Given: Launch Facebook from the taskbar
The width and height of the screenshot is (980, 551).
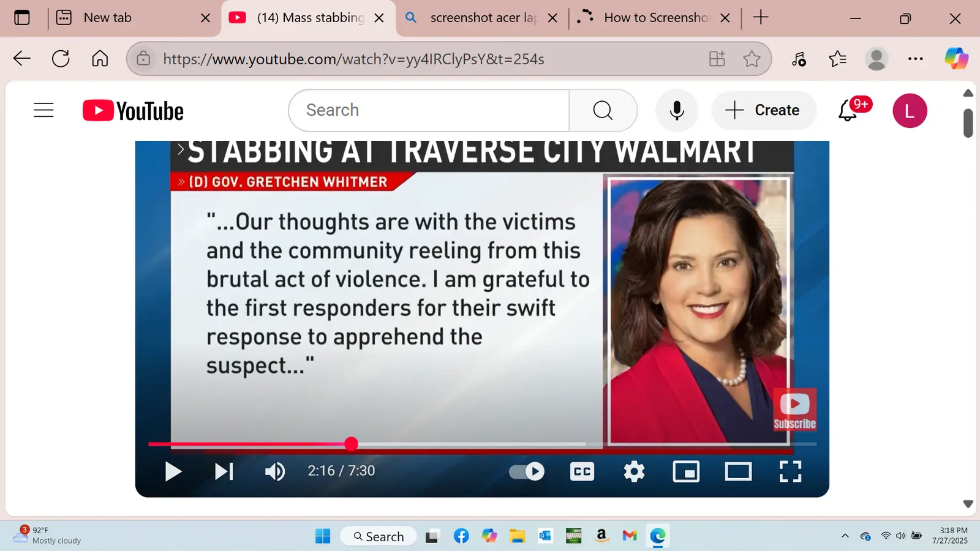Looking at the screenshot, I should pos(461,536).
